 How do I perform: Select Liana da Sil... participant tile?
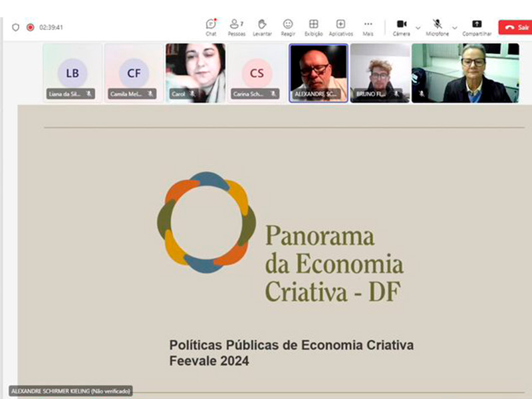coord(72,73)
